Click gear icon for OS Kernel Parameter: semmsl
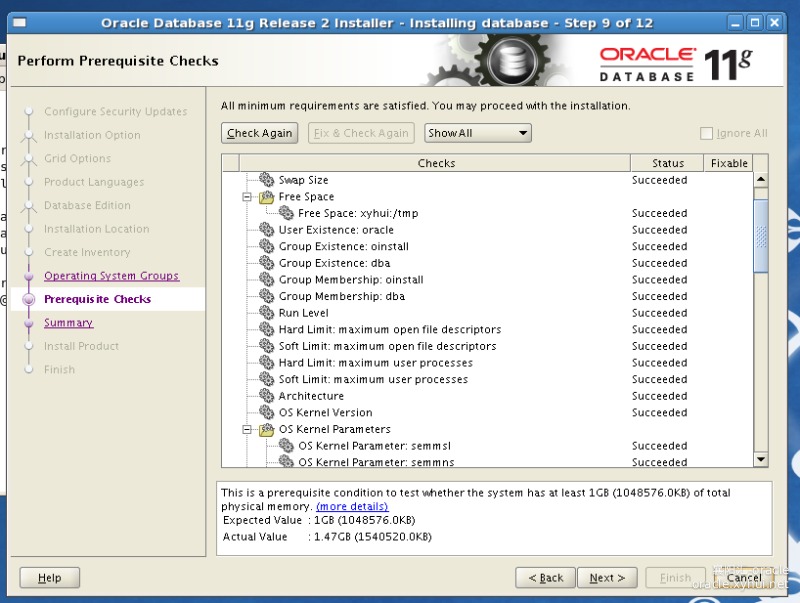 (x=286, y=445)
